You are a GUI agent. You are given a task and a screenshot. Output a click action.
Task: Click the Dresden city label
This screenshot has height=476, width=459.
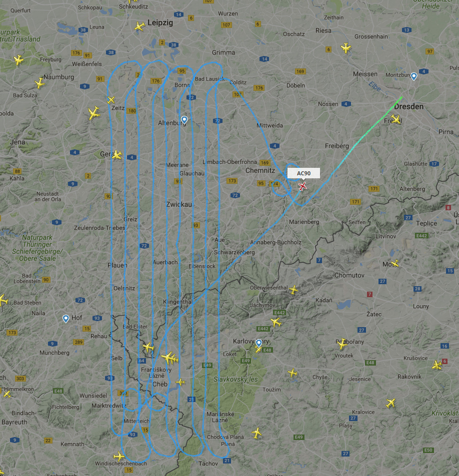pos(408,106)
